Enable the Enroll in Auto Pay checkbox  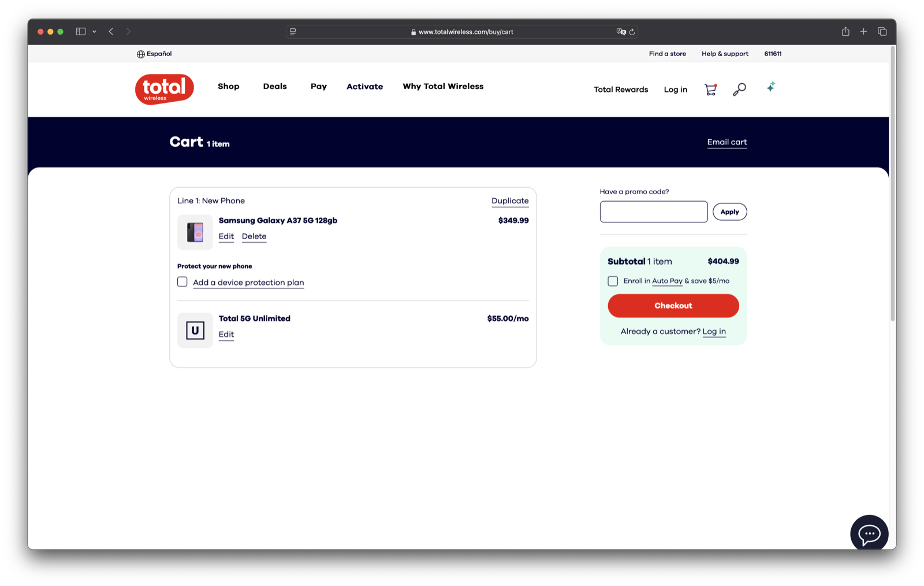click(x=613, y=281)
